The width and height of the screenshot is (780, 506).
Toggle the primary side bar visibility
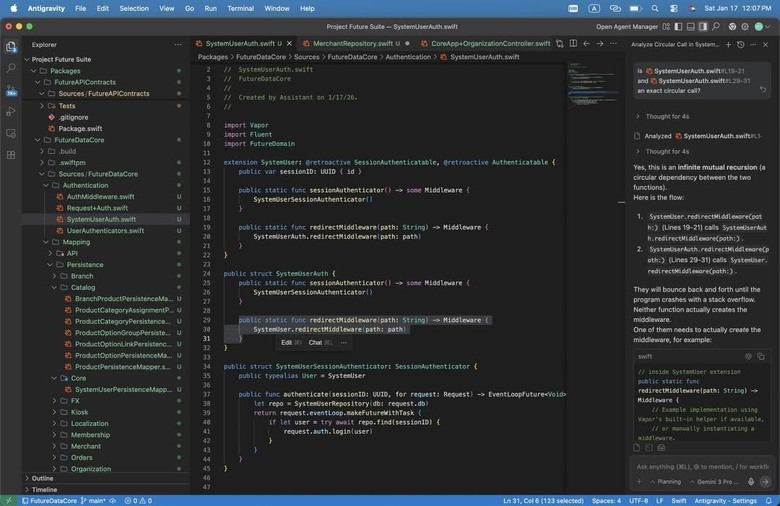tap(679, 26)
